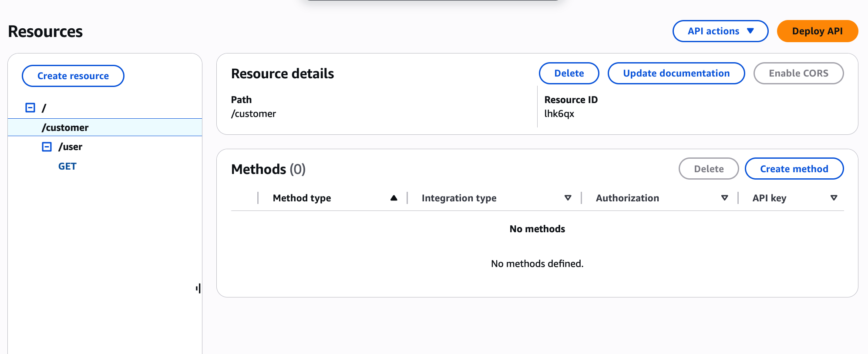
Task: Click the Method type column header
Action: point(302,198)
